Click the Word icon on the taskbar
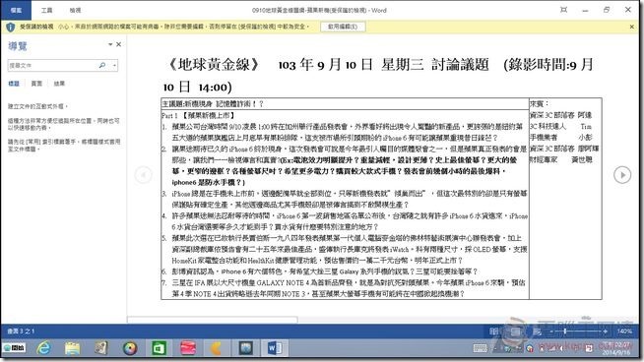The width and height of the screenshot is (644, 362). pyautogui.click(x=275, y=348)
